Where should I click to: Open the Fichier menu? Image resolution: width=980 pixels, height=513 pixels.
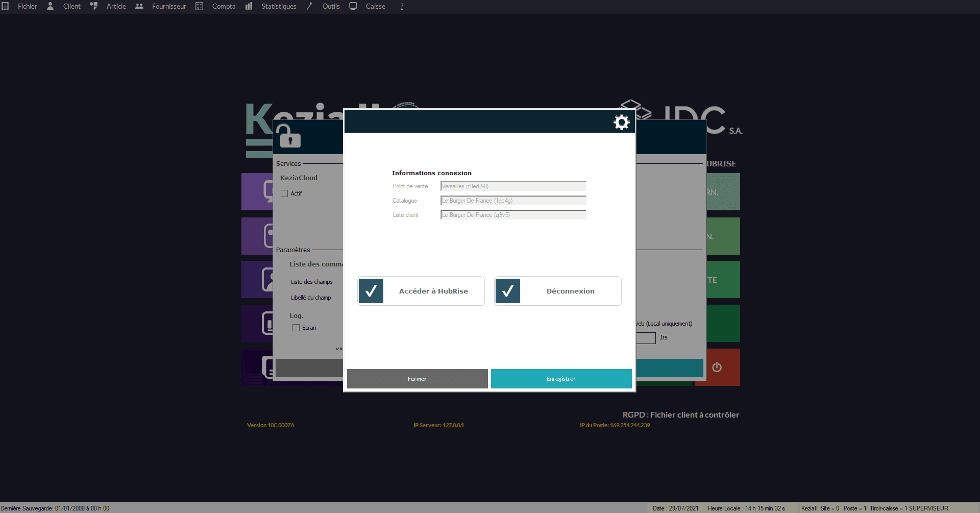28,6
